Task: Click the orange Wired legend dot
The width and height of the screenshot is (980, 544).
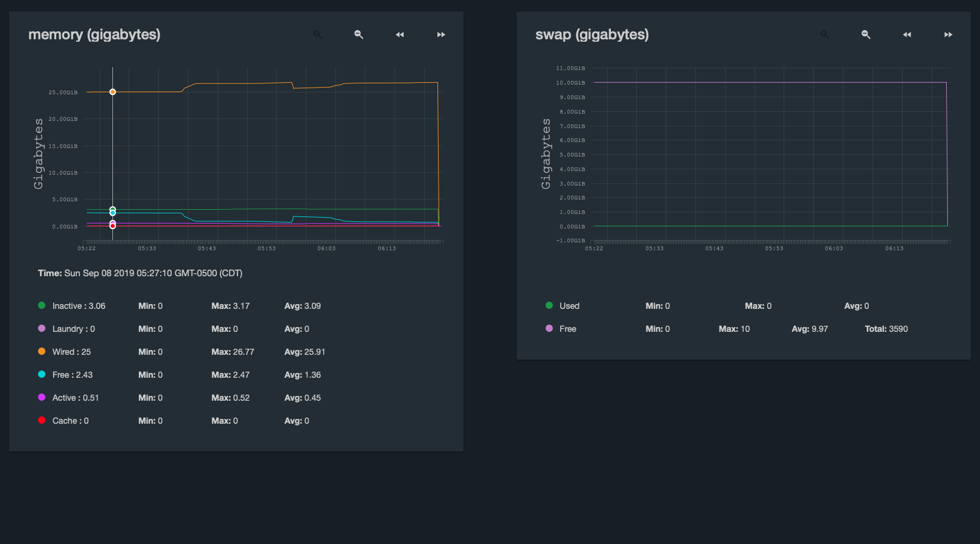Action: pos(42,351)
